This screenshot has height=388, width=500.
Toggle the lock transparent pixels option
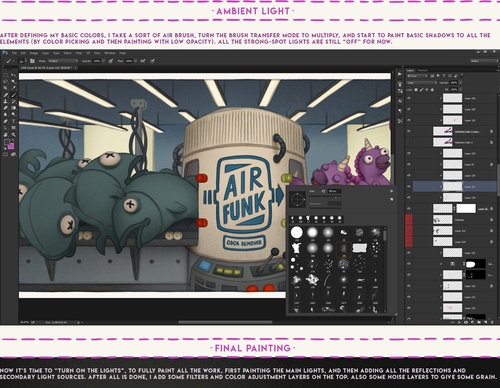[416, 90]
